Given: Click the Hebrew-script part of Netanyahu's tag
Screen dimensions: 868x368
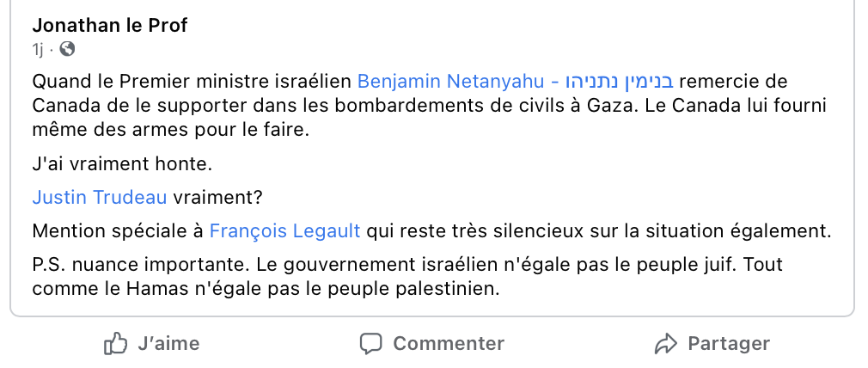Looking at the screenshot, I should click(619, 83).
